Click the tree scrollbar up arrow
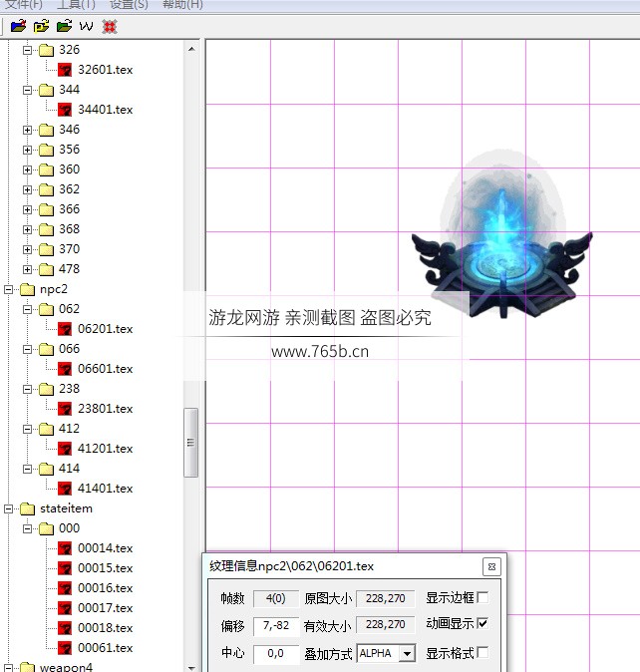The width and height of the screenshot is (640, 672). coord(191,49)
